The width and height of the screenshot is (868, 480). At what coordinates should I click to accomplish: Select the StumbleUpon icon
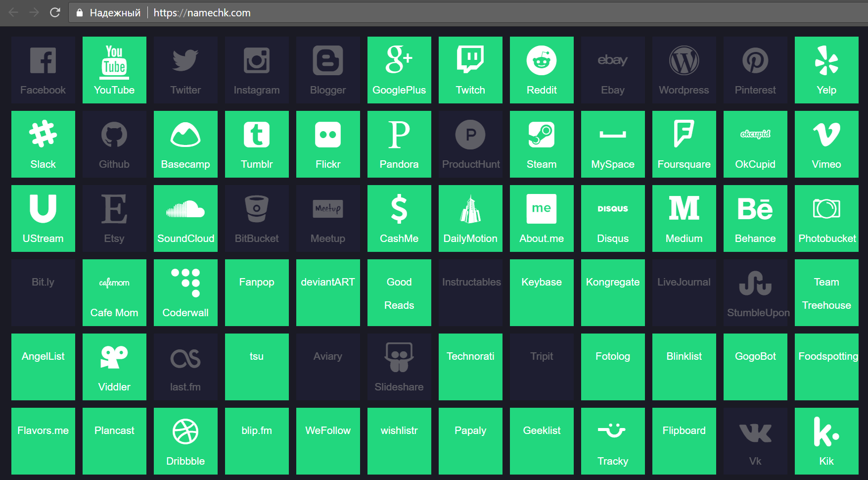[755, 283]
